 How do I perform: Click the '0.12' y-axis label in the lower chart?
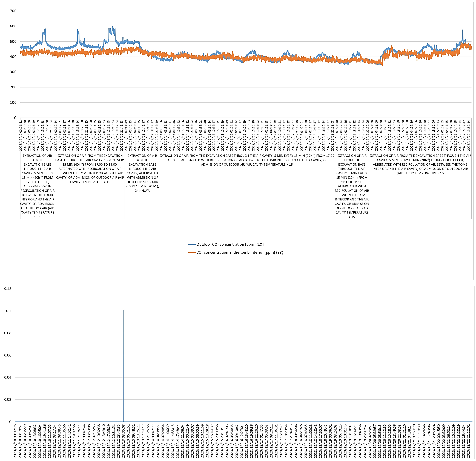(8, 288)
